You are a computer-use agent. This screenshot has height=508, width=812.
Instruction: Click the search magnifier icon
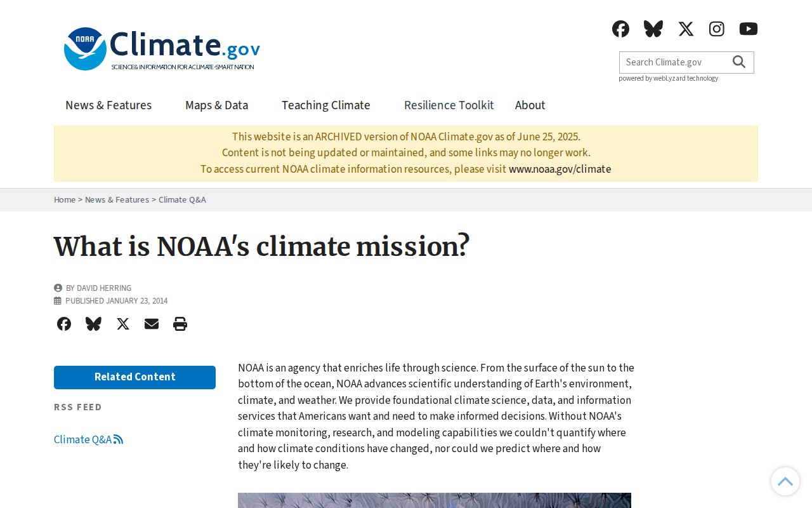tap(739, 62)
